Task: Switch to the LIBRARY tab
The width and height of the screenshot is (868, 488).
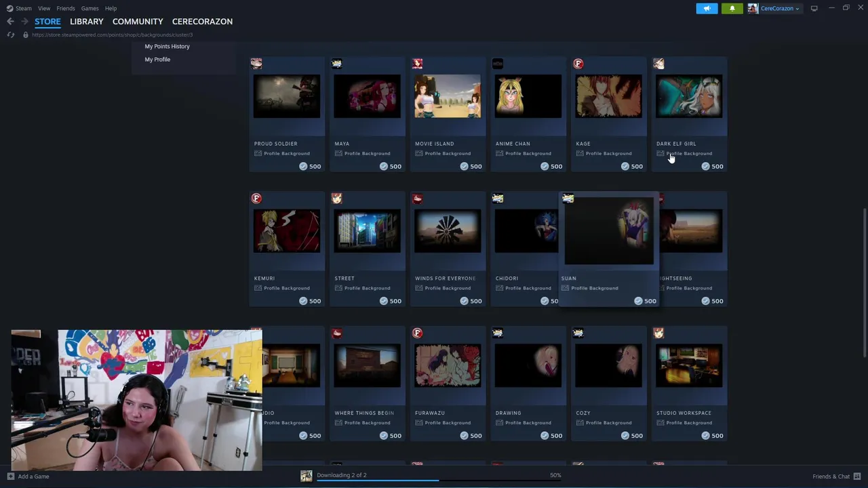Action: [87, 22]
